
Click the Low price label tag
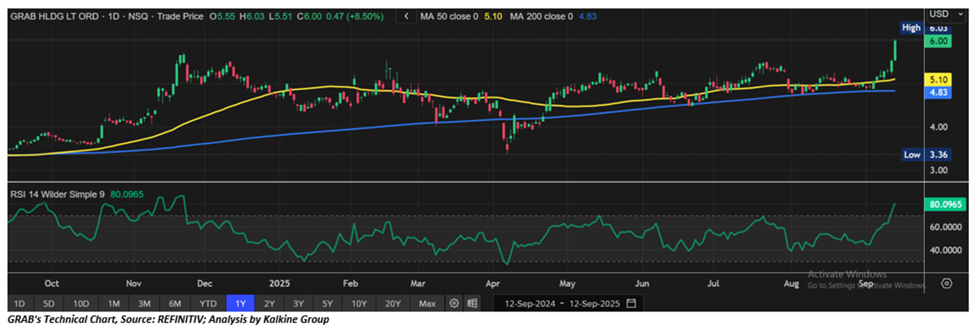(912, 155)
